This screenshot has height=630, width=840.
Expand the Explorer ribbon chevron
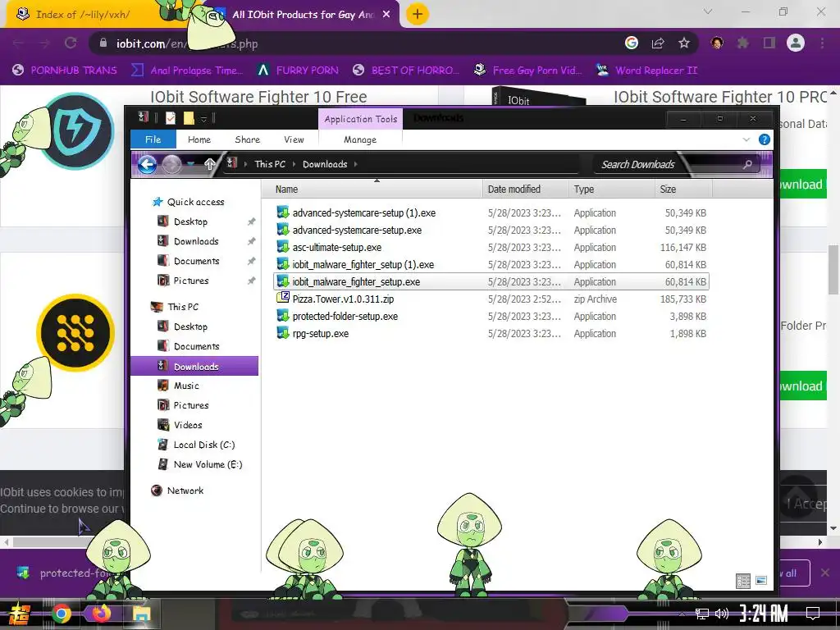pos(746,139)
